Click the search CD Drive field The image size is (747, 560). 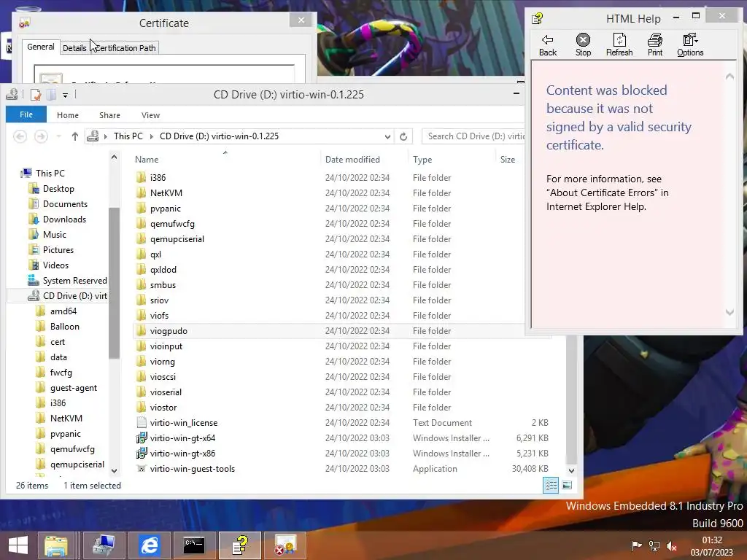[x=473, y=136]
